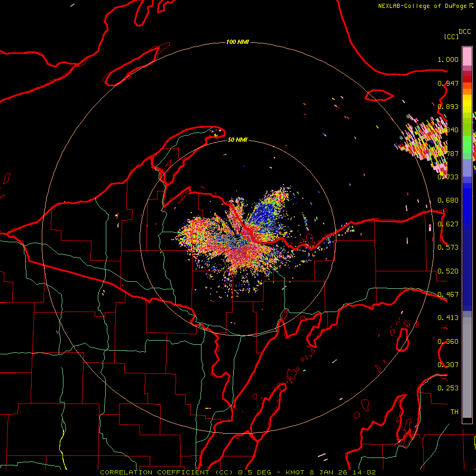This screenshot has width=476, height=476.
Task: Click the DCC label above the color bar
Action: click(465, 32)
